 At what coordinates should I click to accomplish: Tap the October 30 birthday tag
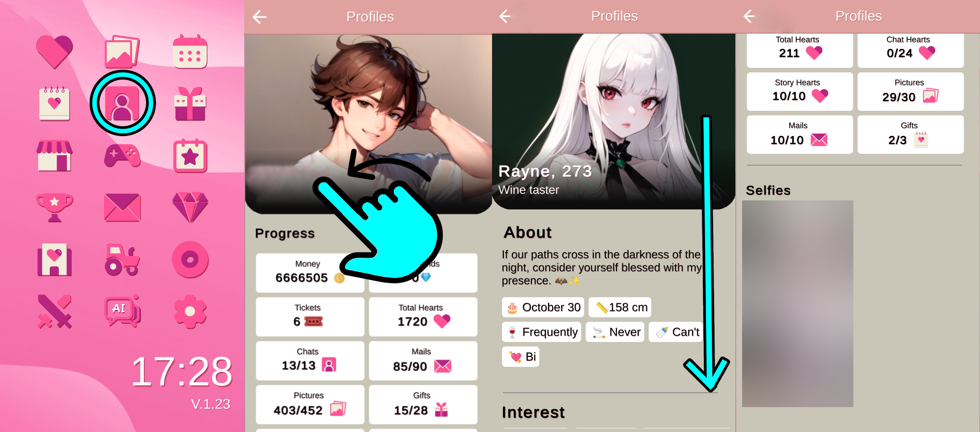pyautogui.click(x=543, y=307)
